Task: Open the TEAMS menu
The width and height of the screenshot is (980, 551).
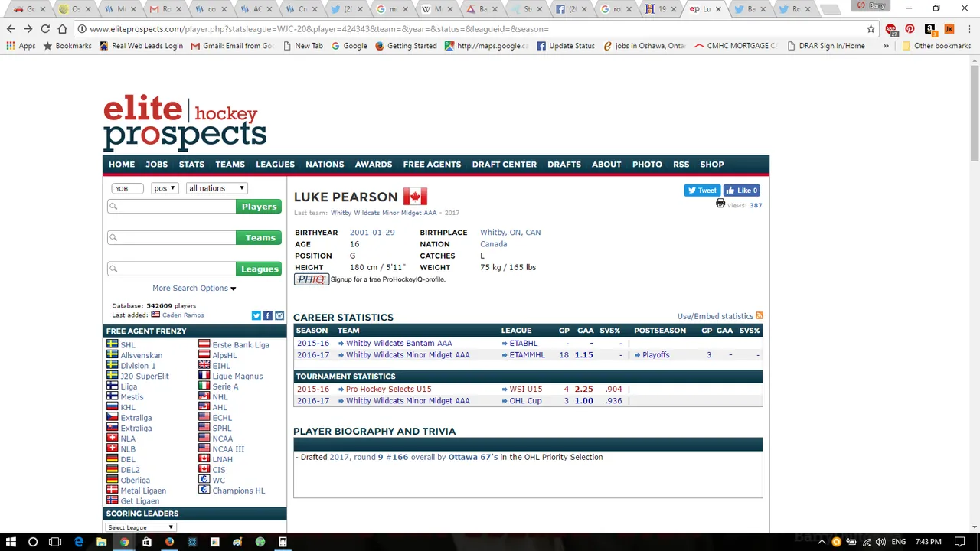Action: coord(230,165)
